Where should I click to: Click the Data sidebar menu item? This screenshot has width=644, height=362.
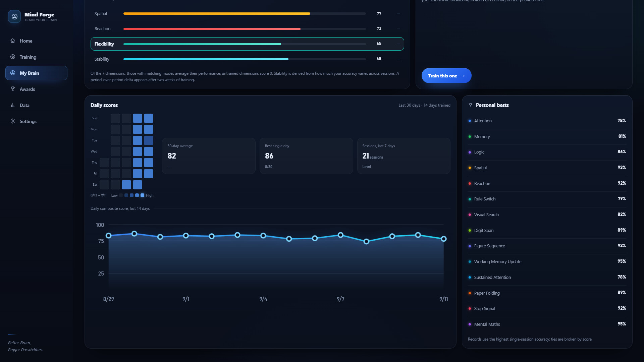[x=36, y=105]
